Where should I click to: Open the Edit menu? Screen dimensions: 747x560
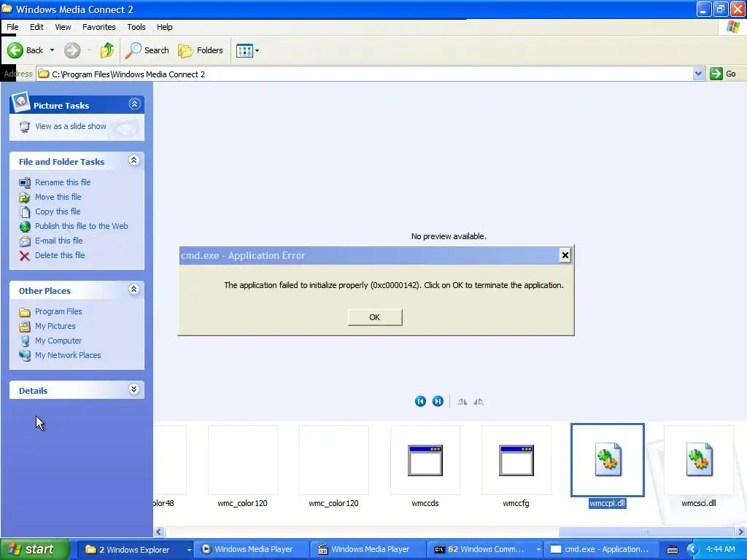click(x=36, y=27)
